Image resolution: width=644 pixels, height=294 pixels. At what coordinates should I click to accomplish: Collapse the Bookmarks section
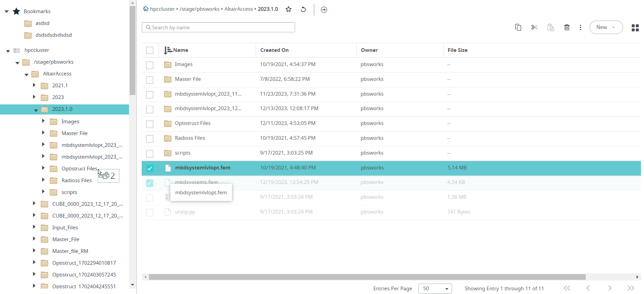tap(6, 11)
